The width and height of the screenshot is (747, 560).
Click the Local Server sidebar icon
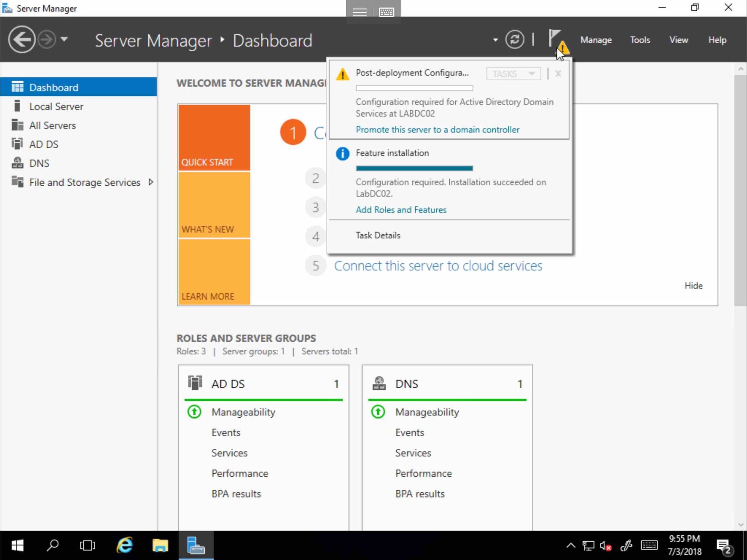[17, 106]
